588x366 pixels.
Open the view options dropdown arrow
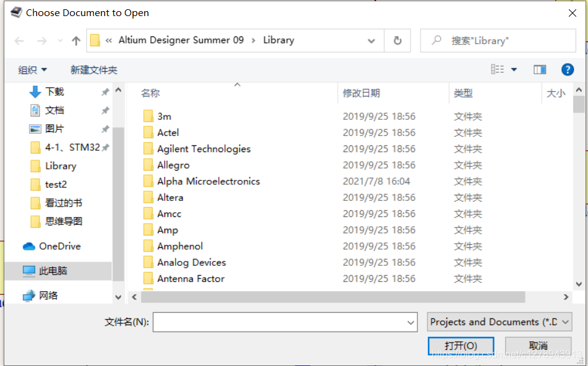pyautogui.click(x=514, y=70)
